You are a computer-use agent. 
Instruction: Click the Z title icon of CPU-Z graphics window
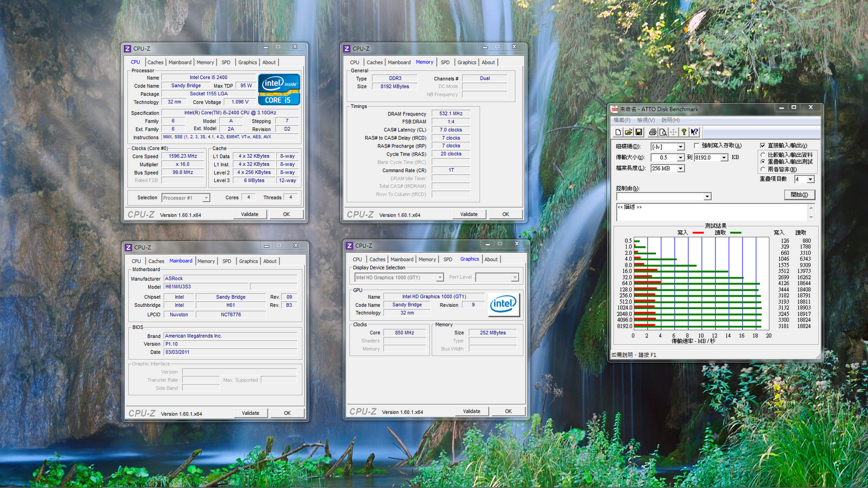tap(349, 246)
